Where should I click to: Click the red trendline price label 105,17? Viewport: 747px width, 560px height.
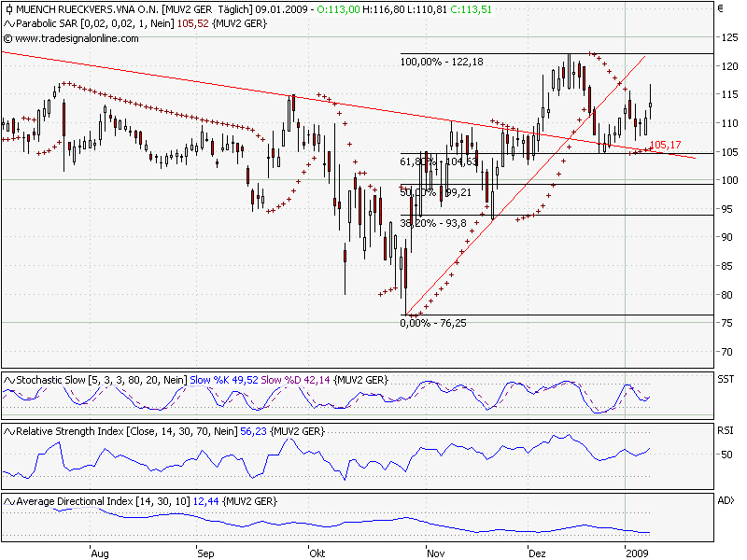coord(665,145)
